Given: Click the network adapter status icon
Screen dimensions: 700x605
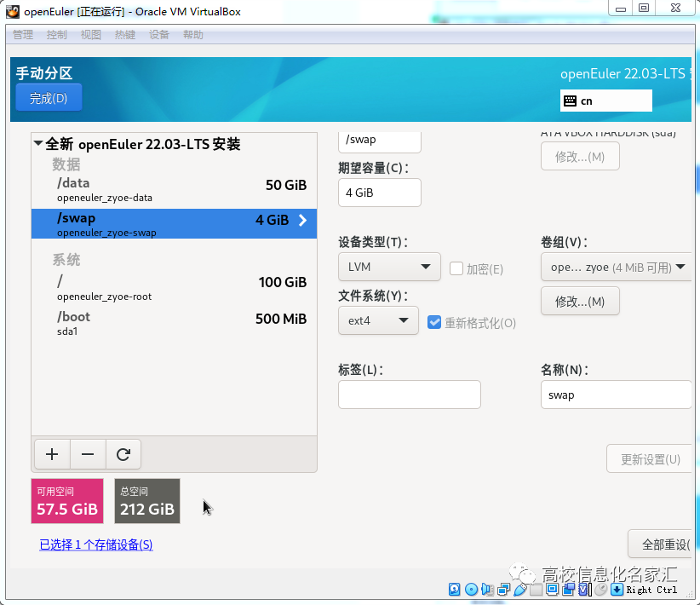Looking at the screenshot, I should coord(502,589).
